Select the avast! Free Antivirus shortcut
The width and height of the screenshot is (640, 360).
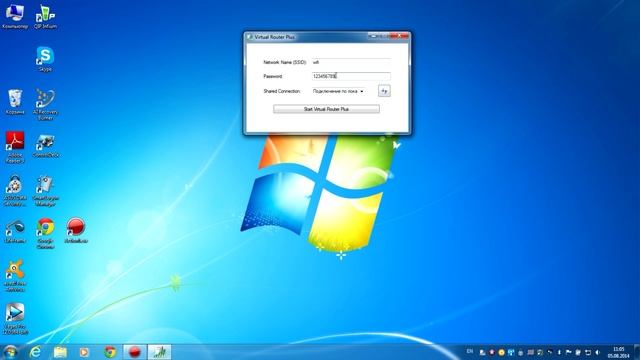pyautogui.click(x=15, y=276)
